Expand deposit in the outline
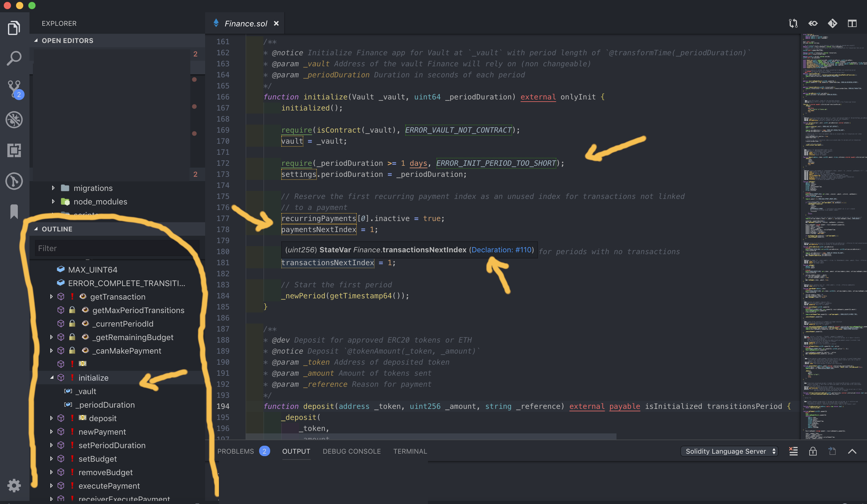The width and height of the screenshot is (867, 504). [x=51, y=418]
